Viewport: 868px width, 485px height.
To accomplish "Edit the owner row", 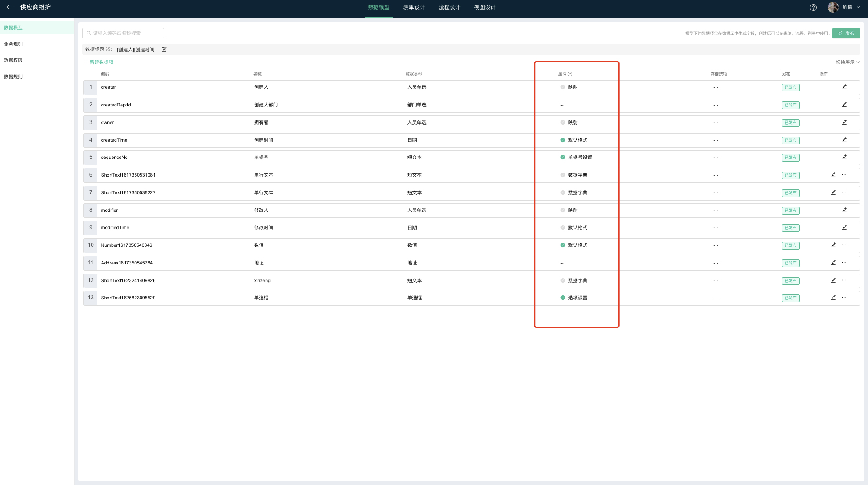I will 844,122.
